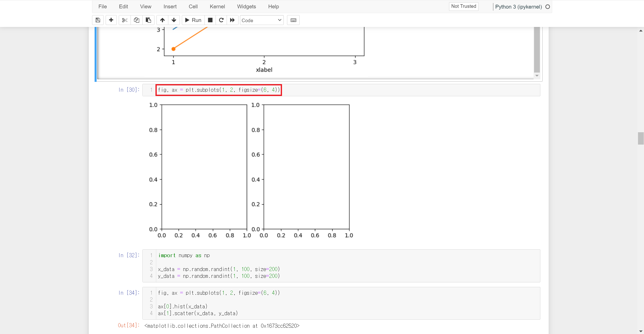Open the Kernel menu

[x=217, y=7]
